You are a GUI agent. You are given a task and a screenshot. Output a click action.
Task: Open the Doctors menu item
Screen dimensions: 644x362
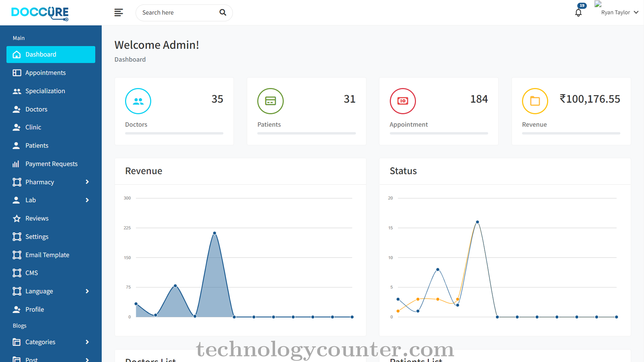[51, 109]
